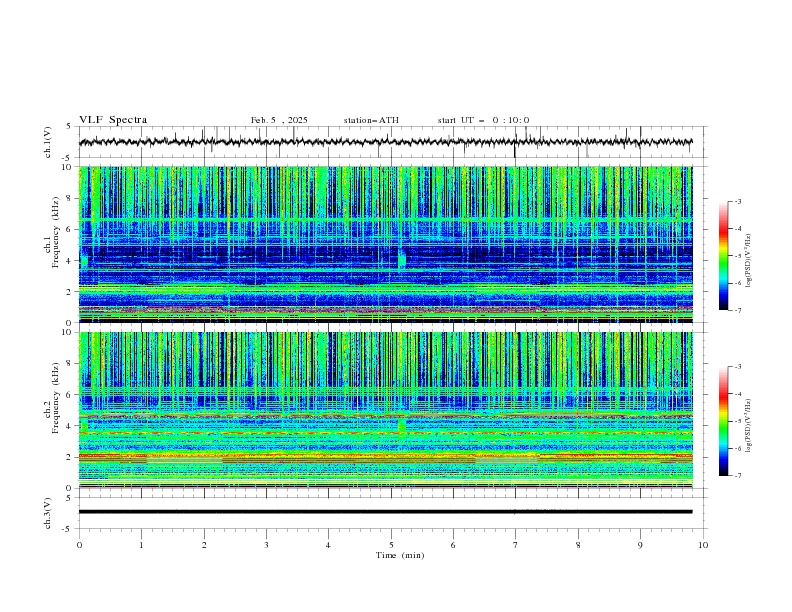Click inside the ch.1 spectrogram panel
792x612 pixels.
point(385,244)
